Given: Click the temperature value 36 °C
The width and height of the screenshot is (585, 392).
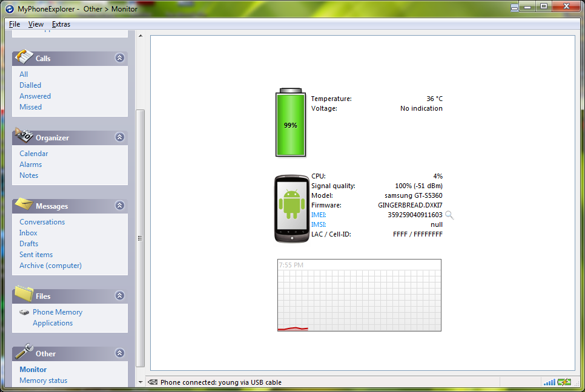Looking at the screenshot, I should click(435, 99).
